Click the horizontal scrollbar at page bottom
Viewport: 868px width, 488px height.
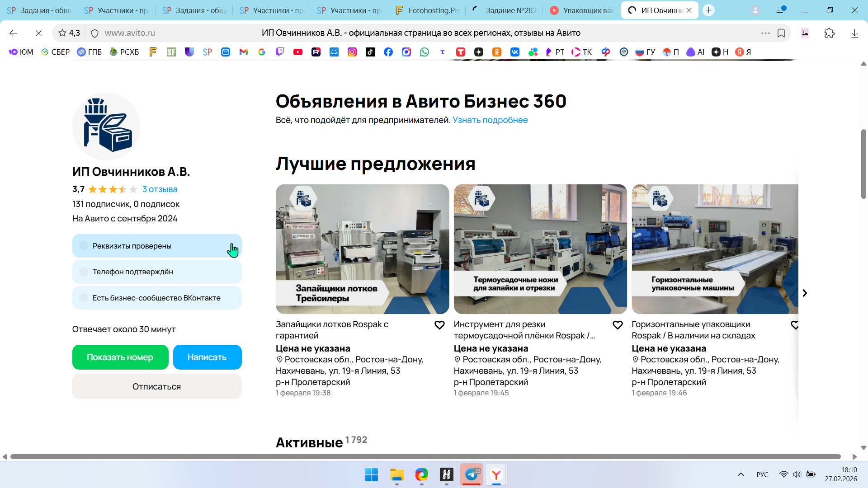[425, 457]
